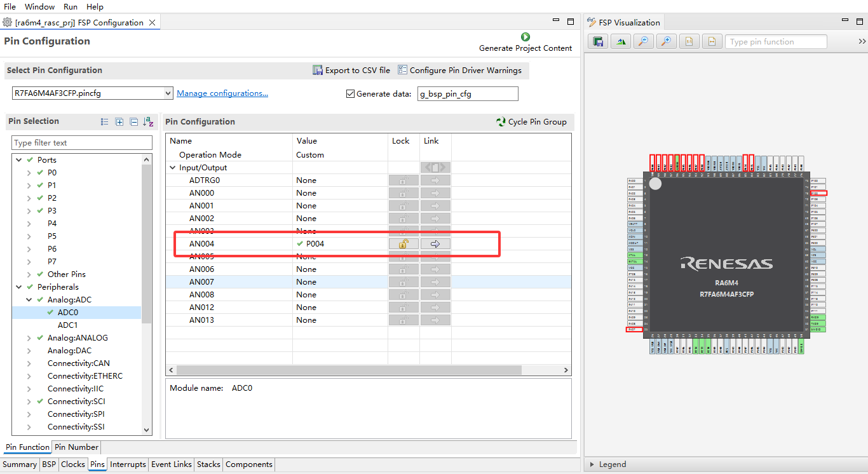Open the Run menu
The width and height of the screenshot is (868, 474).
coord(71,6)
